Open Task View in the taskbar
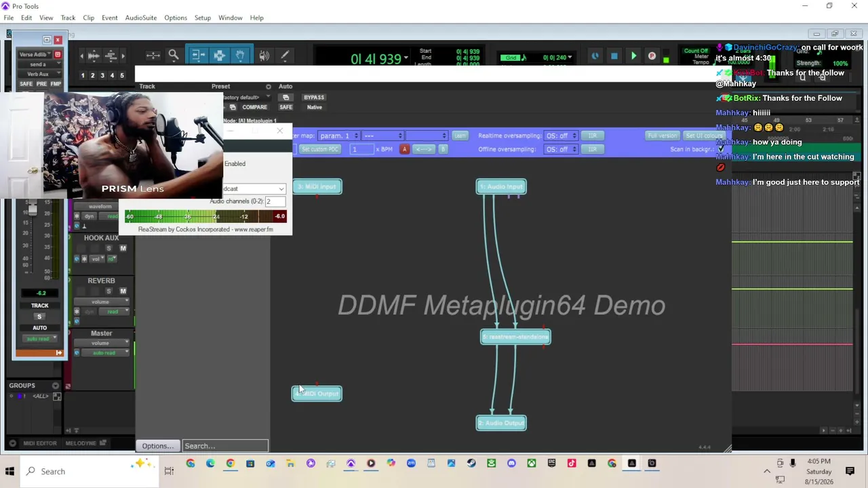Image resolution: width=868 pixels, height=488 pixels. pos(169,471)
